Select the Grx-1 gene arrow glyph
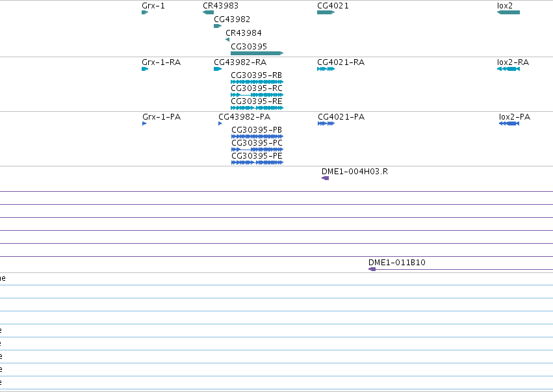The image size is (553, 392). [145, 12]
